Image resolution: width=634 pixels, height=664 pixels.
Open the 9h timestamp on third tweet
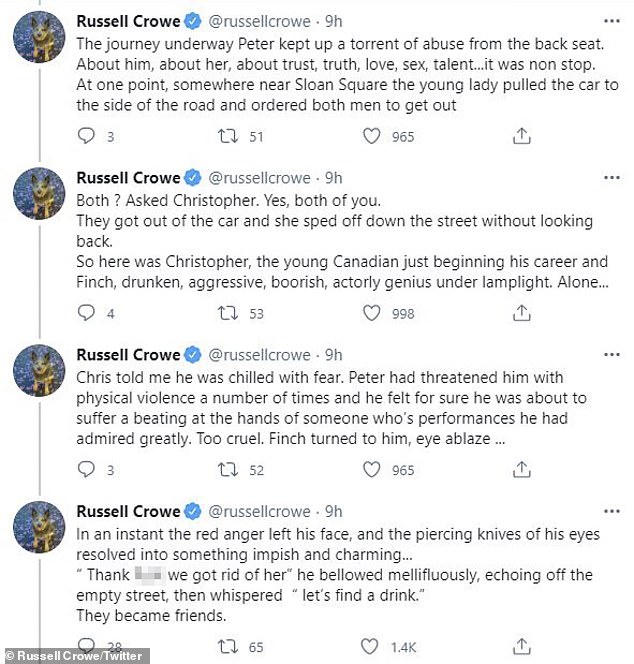333,355
